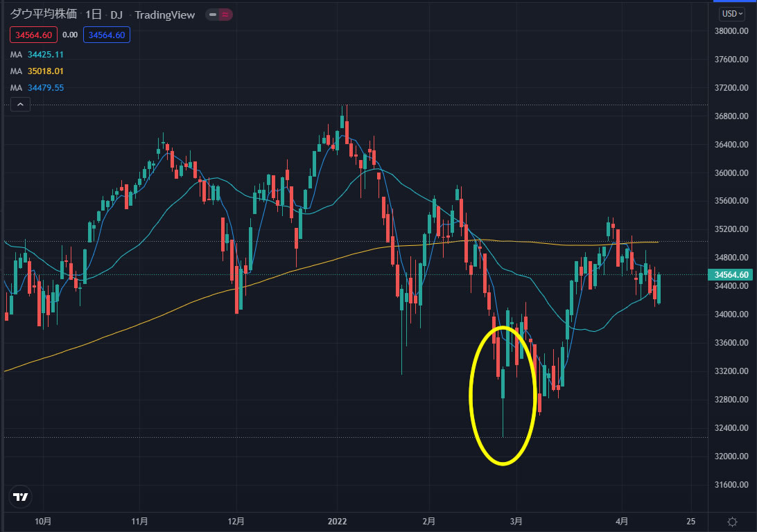Click the blue 34564.60 buy price box
757x532 pixels.
click(105, 35)
